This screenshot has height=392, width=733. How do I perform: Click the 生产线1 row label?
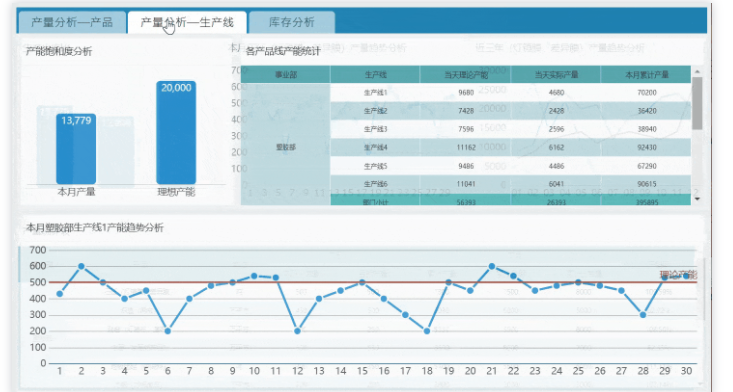375,93
